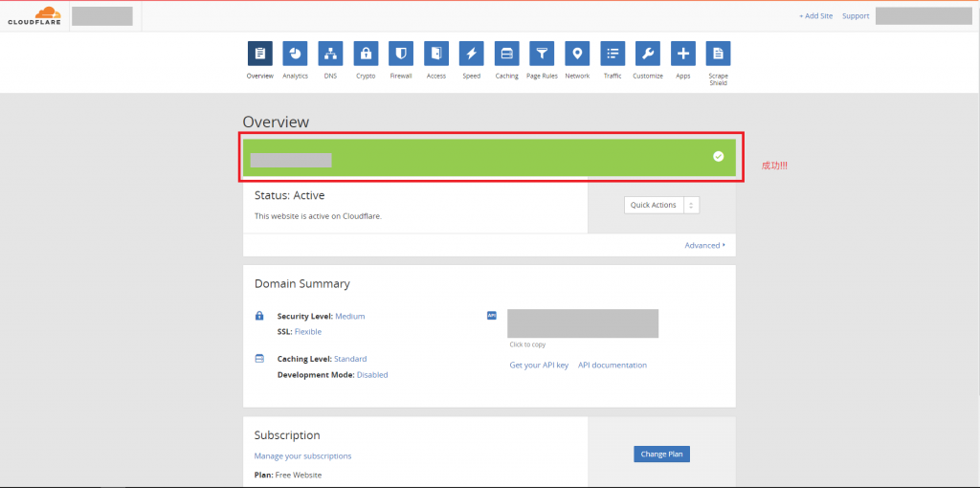Click the green banner checkmark icon
Screen dimensions: 980x488
[718, 156]
